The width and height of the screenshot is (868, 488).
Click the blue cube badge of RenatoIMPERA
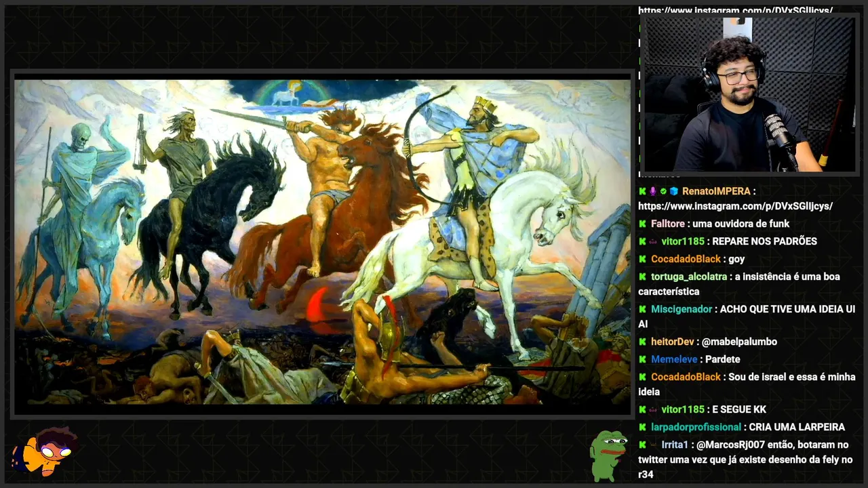tap(674, 191)
